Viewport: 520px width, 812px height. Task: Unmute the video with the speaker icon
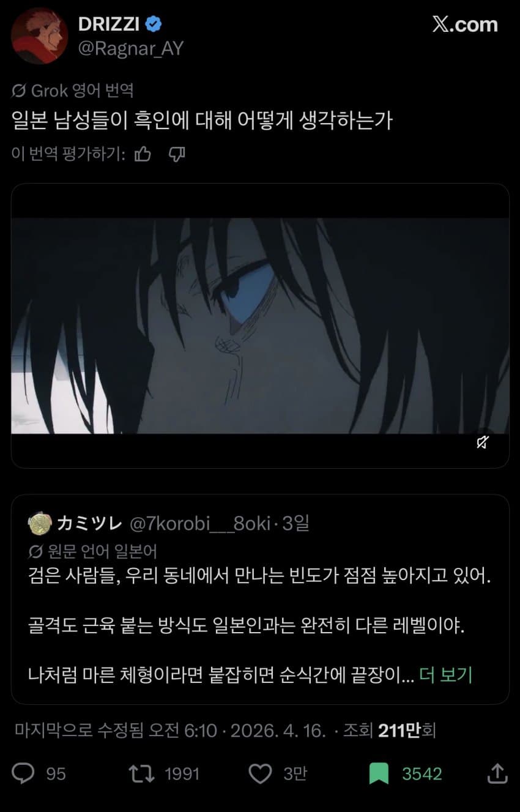[x=483, y=442]
